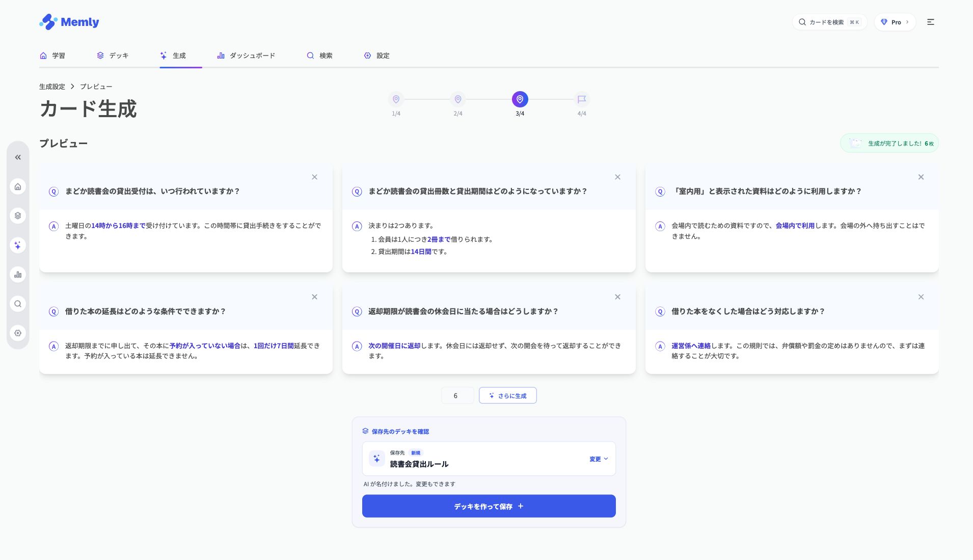973x560 pixels.
Task: Click the プレビュー breadcrumb text
Action: (96, 87)
